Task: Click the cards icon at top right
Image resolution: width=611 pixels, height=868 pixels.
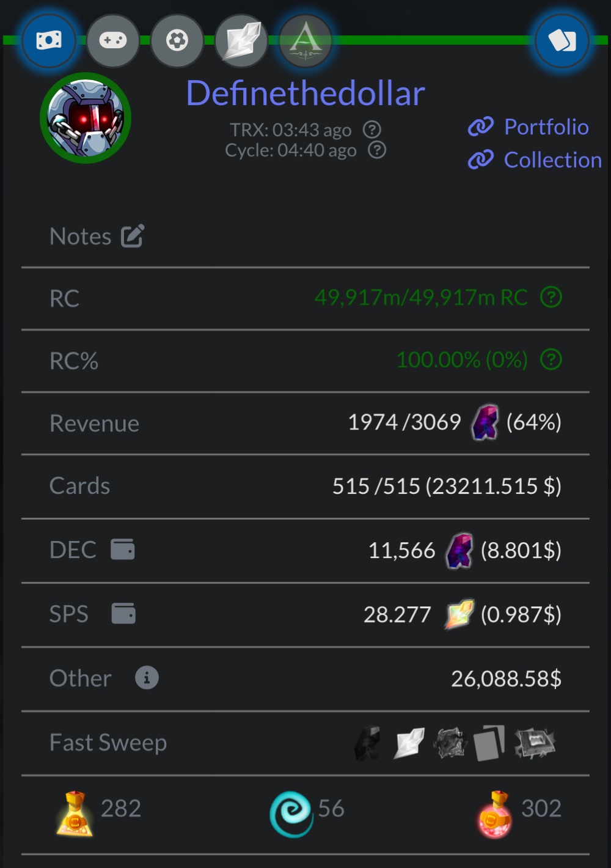Action: point(562,41)
